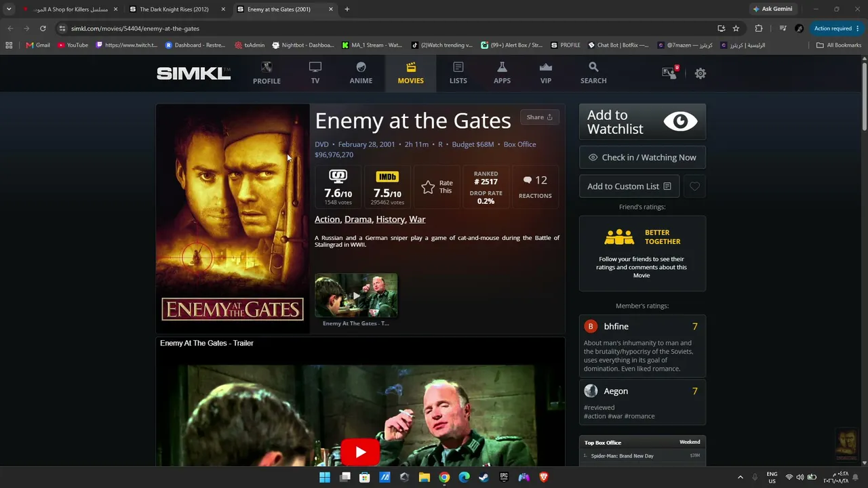Viewport: 868px width, 488px height.
Task: Click Add to Custom List
Action: pos(629,186)
